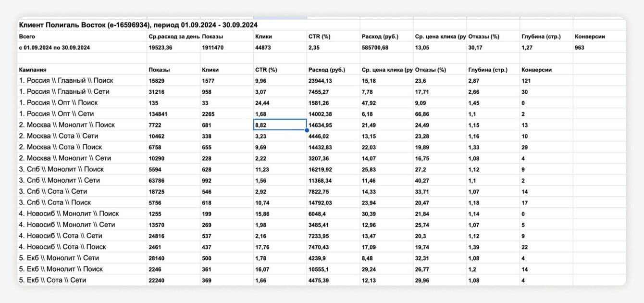The height and width of the screenshot is (303, 644).
Task: Click the CTR value 24,44
Action: (263, 103)
